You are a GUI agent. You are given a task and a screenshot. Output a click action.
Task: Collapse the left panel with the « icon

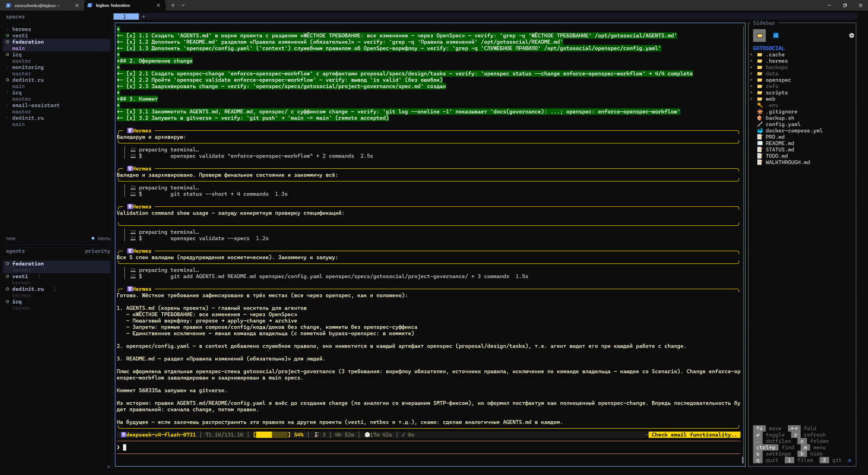point(108,467)
